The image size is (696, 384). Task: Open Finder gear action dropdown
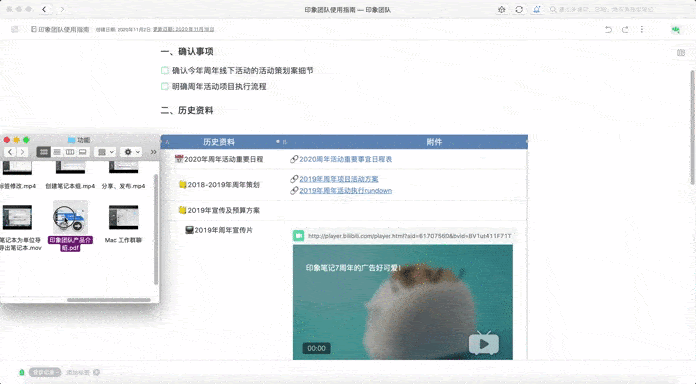[x=132, y=152]
